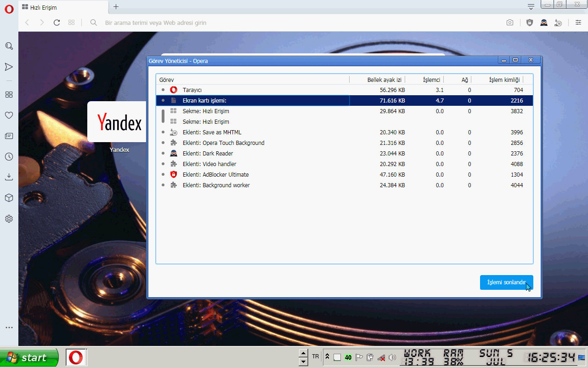
Task: Go forward with the forward arrow
Action: [42, 23]
